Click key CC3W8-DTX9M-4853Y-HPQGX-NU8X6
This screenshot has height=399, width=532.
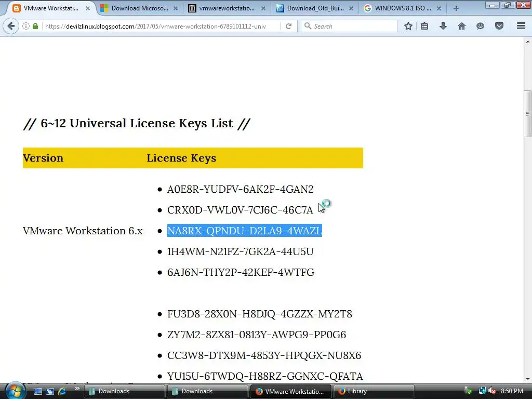click(264, 355)
